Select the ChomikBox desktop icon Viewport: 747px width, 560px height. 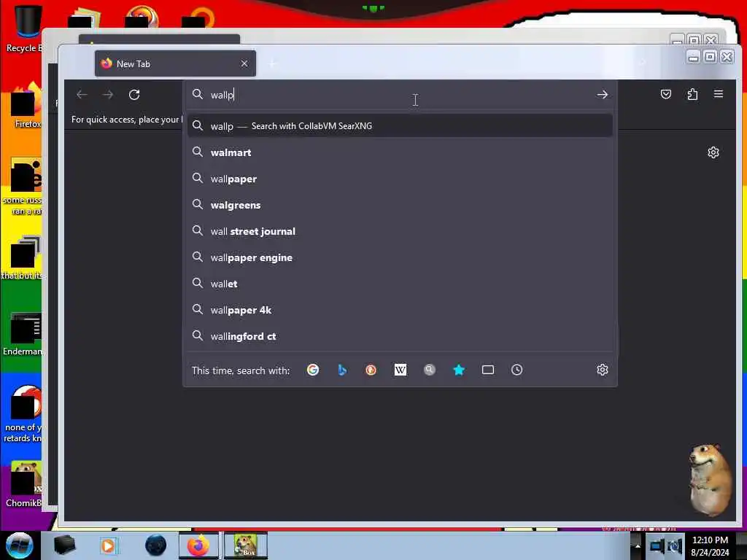click(x=24, y=483)
